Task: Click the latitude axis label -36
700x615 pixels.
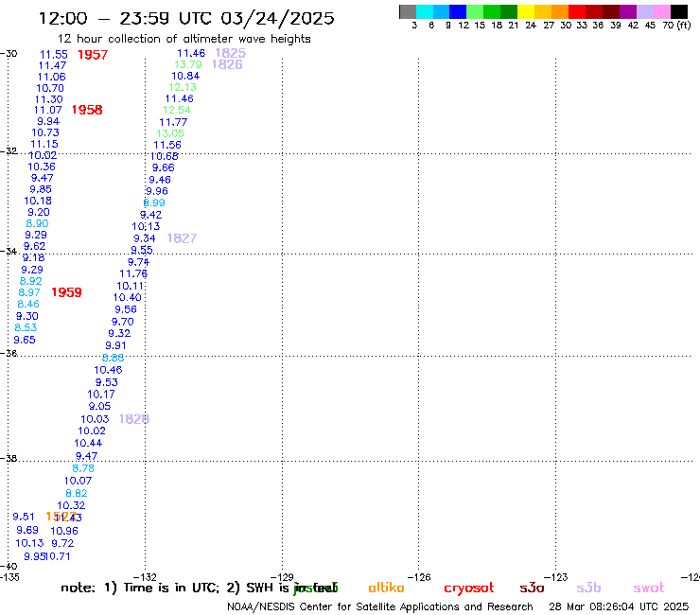Action: (x=9, y=353)
